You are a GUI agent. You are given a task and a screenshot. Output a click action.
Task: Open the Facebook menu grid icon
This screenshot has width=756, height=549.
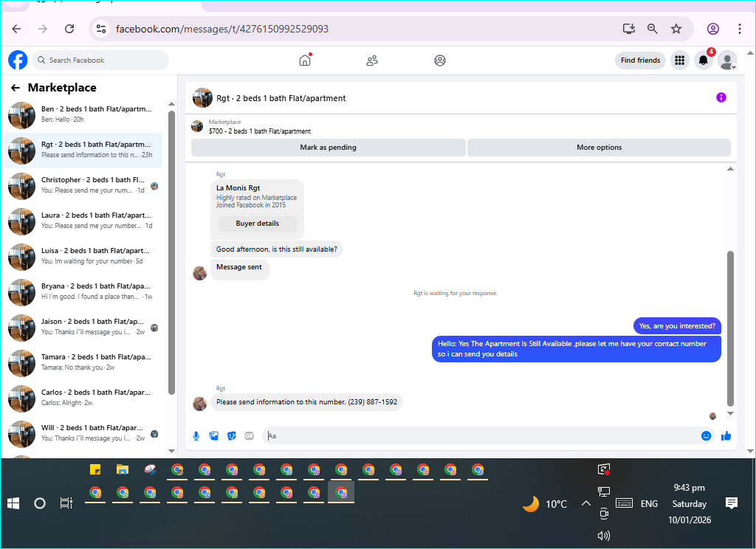click(x=679, y=61)
